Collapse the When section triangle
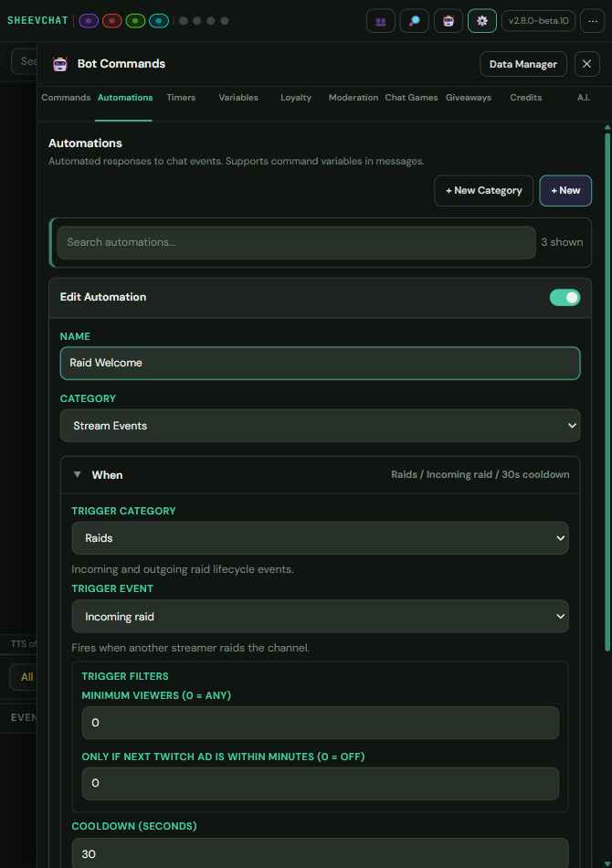The height and width of the screenshot is (868, 612). point(77,475)
